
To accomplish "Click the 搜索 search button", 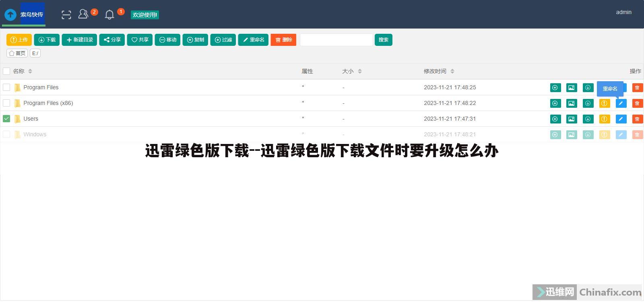I will tap(384, 40).
